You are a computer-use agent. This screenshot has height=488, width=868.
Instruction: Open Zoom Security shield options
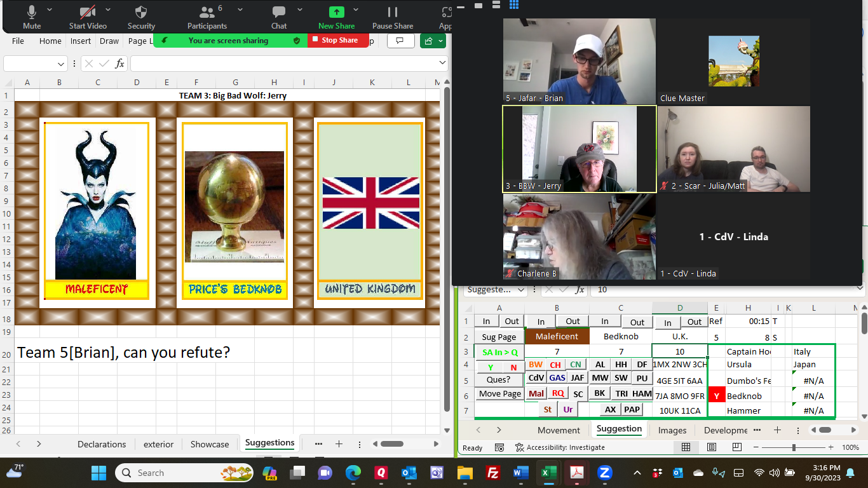point(141,17)
